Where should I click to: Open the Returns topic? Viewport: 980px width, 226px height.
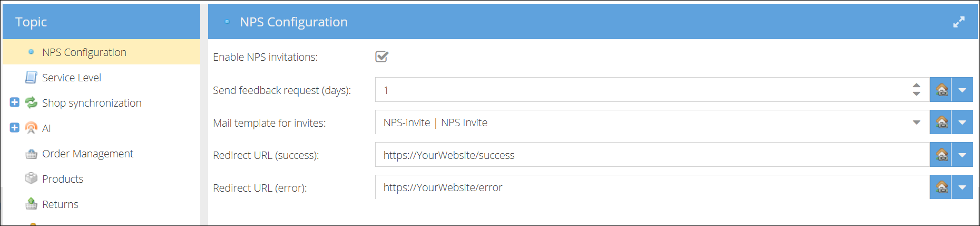point(60,204)
